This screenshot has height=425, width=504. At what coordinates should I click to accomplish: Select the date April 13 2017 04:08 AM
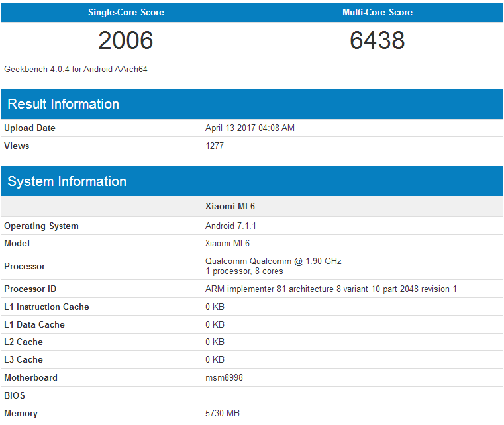point(250,128)
